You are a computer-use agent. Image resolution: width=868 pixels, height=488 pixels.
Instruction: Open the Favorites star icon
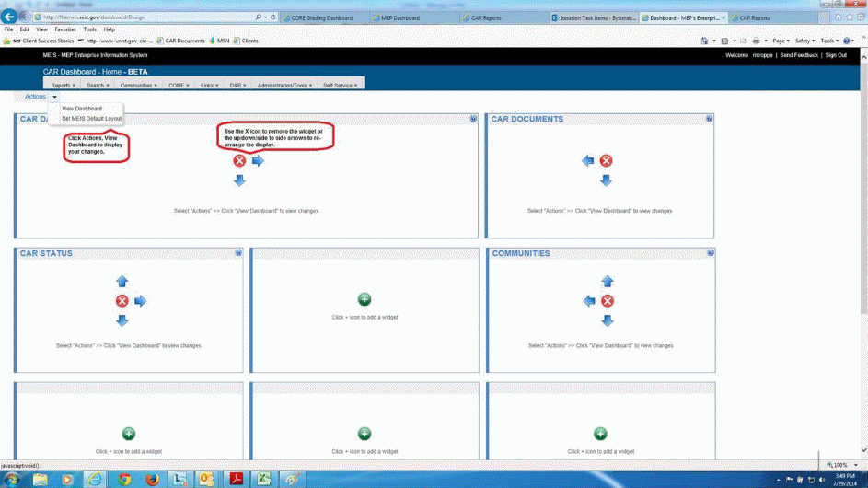pos(850,17)
